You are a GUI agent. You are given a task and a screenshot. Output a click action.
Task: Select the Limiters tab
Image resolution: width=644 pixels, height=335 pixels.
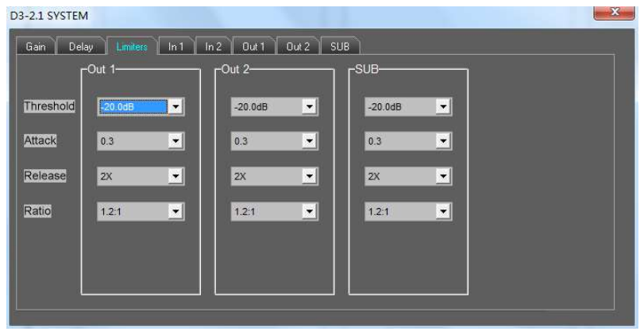point(132,47)
